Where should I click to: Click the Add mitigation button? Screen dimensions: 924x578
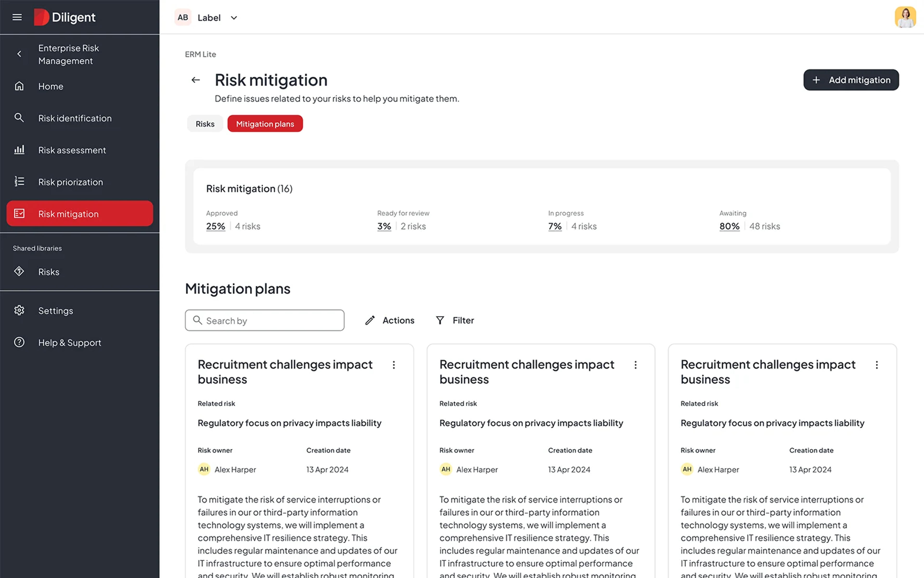pos(851,80)
